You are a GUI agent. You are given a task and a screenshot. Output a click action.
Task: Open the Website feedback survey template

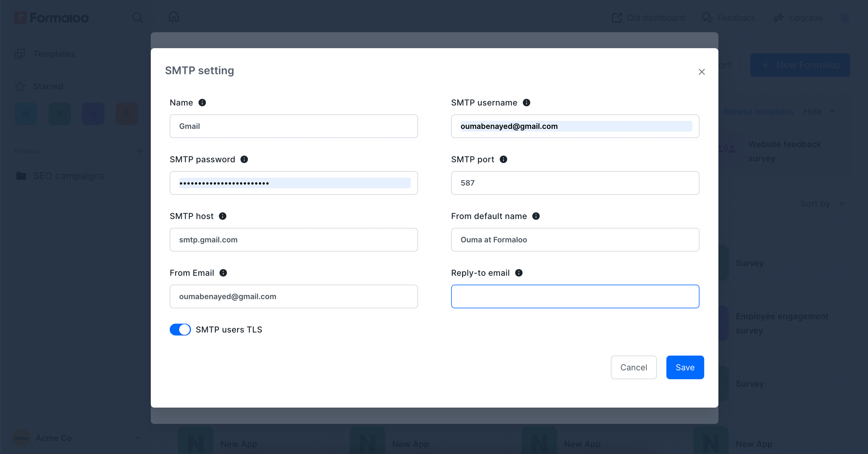(784, 151)
